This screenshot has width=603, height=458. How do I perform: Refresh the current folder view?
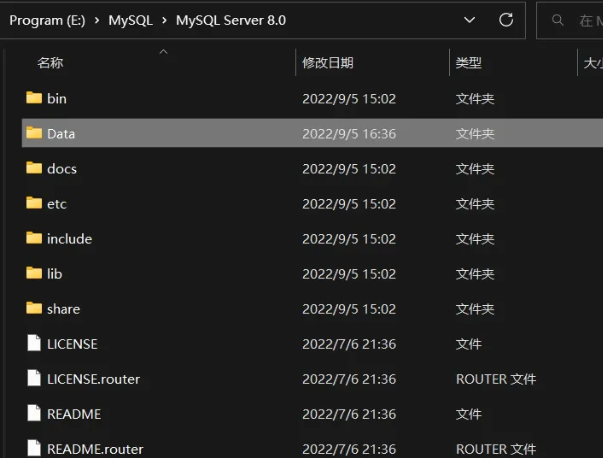point(506,20)
